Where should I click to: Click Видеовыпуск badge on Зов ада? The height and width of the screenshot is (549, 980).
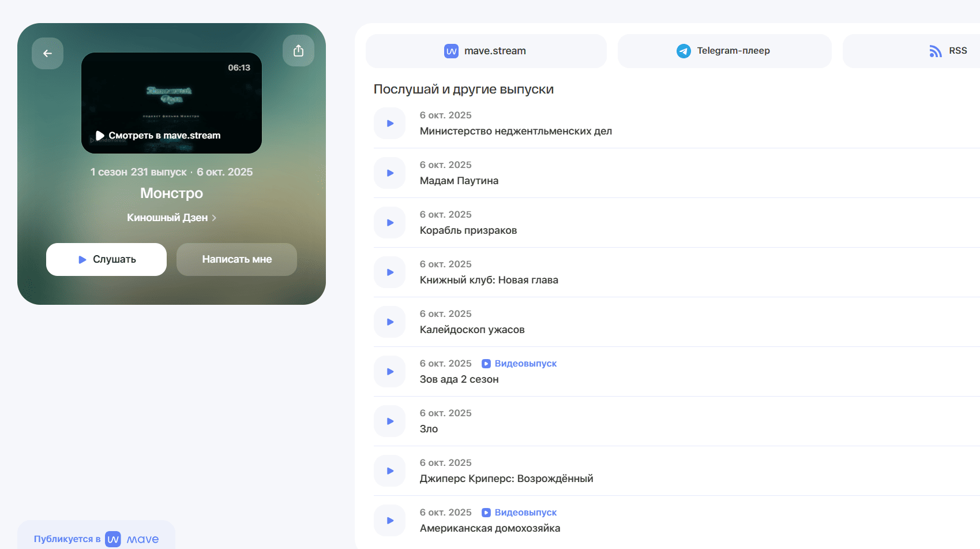[519, 364]
